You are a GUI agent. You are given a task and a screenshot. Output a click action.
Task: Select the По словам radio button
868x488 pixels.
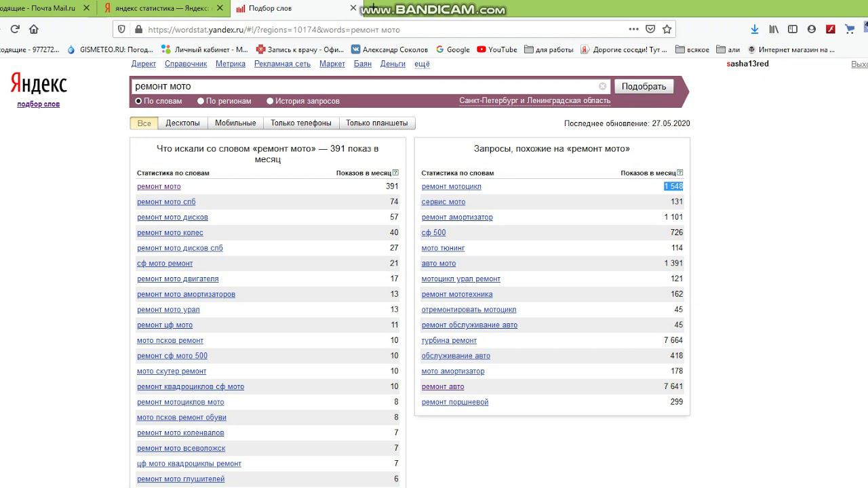(x=138, y=101)
